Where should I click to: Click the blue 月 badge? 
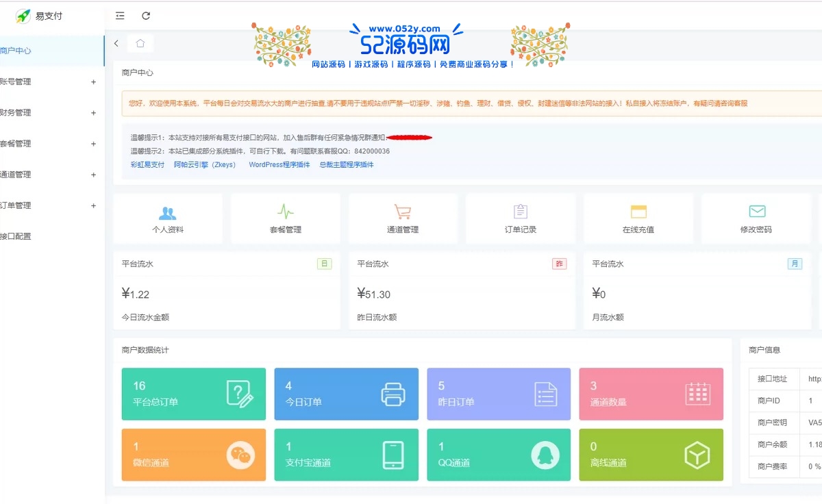pyautogui.click(x=795, y=264)
